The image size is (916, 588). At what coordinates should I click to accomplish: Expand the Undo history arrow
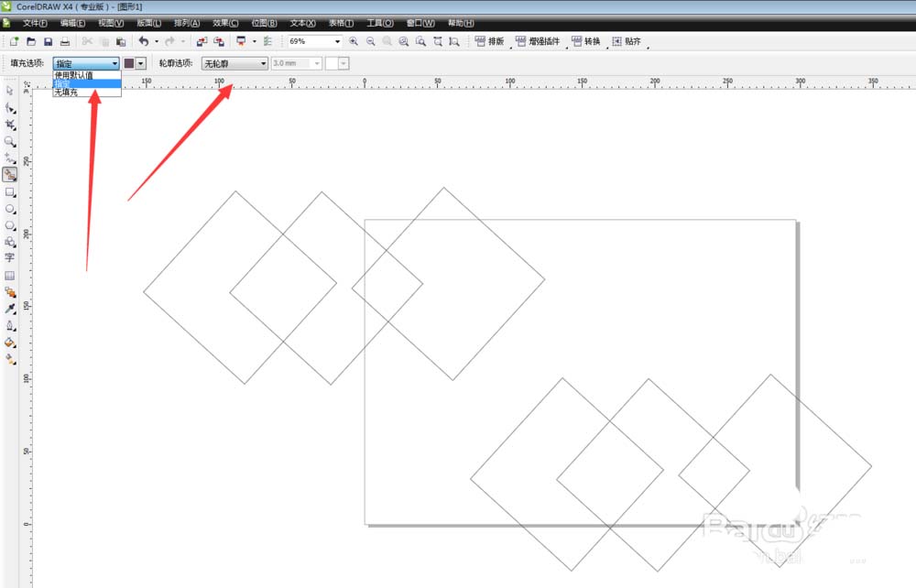[x=157, y=41]
